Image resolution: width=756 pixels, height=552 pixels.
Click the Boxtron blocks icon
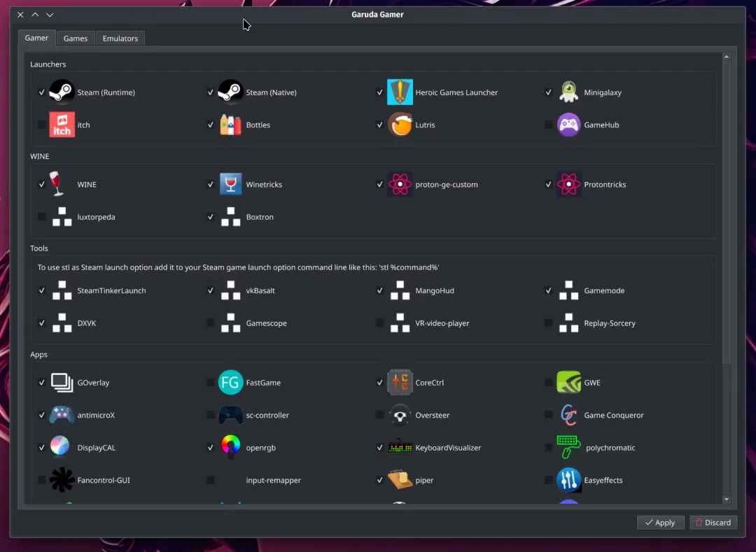[230, 217]
